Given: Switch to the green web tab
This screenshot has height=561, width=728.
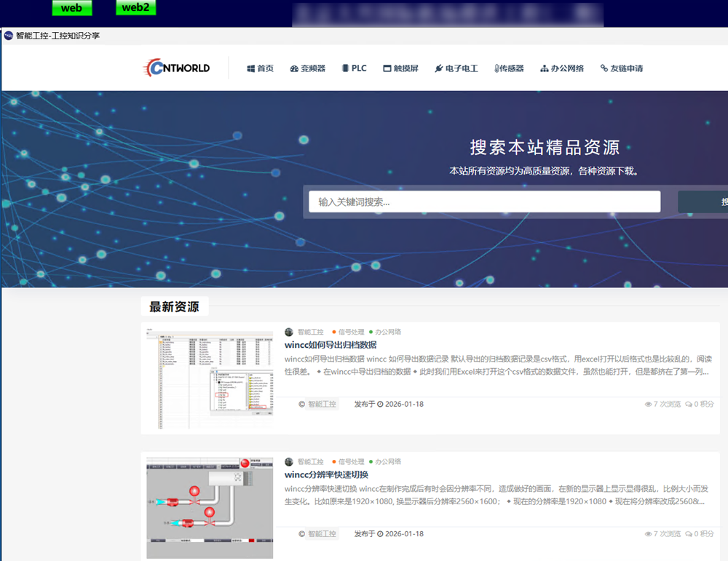Looking at the screenshot, I should coord(71,8).
